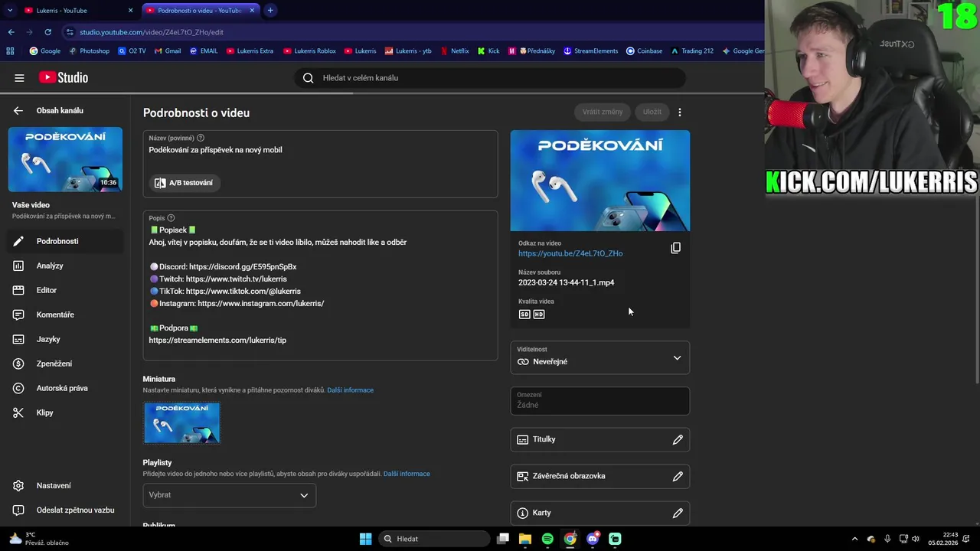Open the YouTube Studio hamburger menu
The width and height of the screenshot is (980, 551).
[x=19, y=78]
